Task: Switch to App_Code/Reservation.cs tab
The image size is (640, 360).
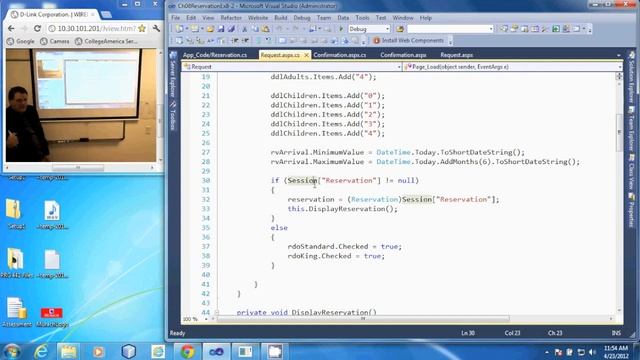Action: point(215,55)
